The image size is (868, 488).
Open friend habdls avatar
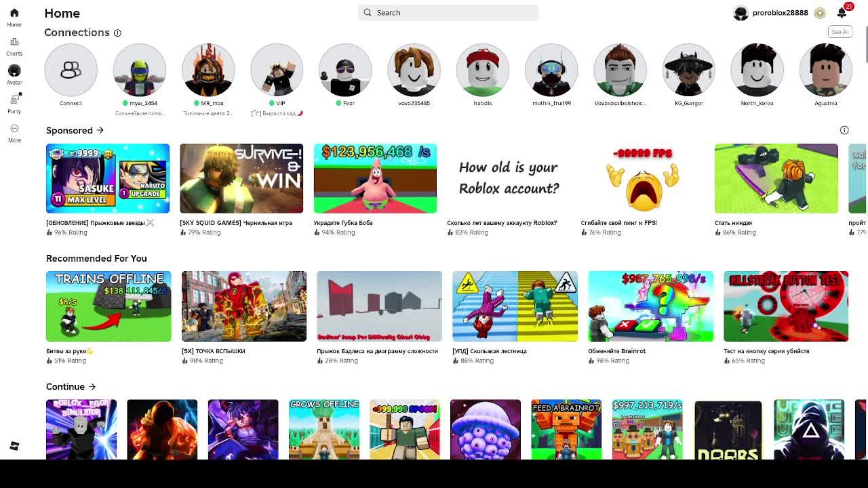[x=482, y=70]
